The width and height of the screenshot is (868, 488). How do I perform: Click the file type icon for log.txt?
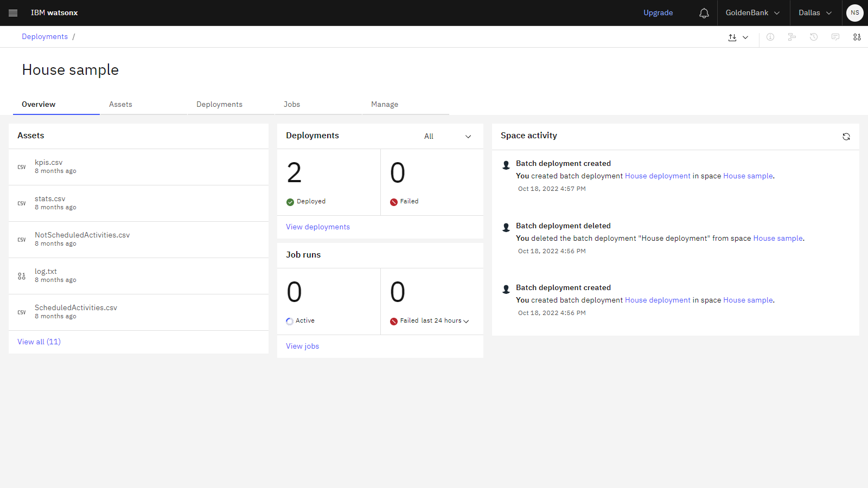(22, 276)
